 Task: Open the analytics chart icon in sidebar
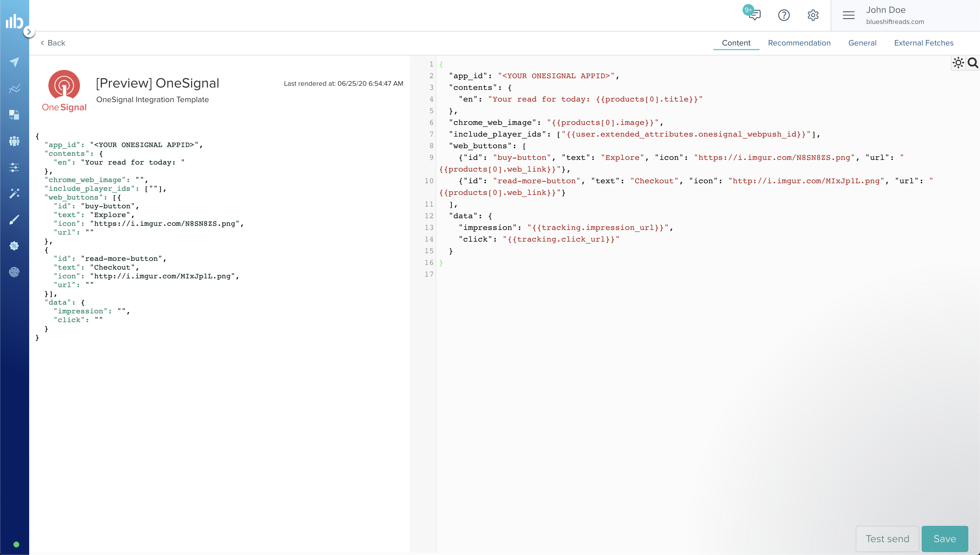[x=14, y=88]
